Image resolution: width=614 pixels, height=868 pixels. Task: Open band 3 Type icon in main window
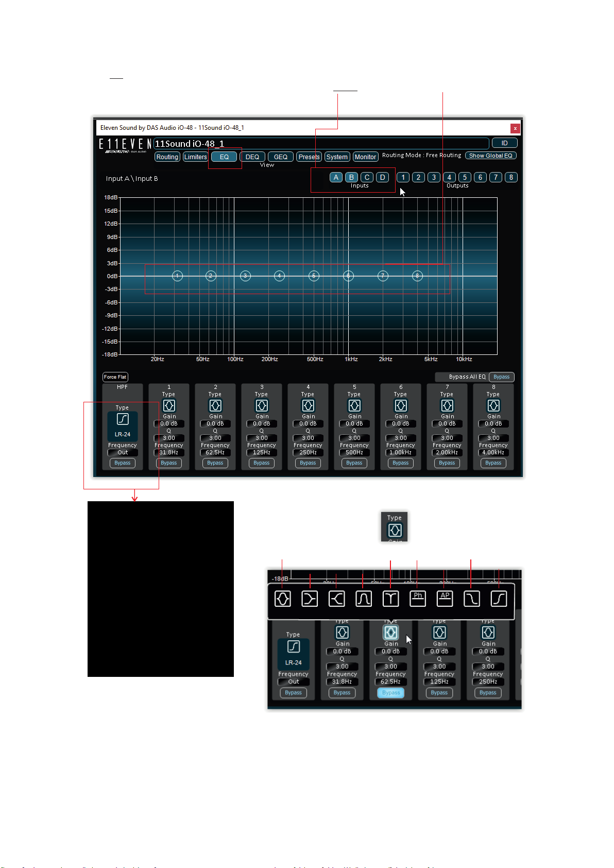pos(262,405)
